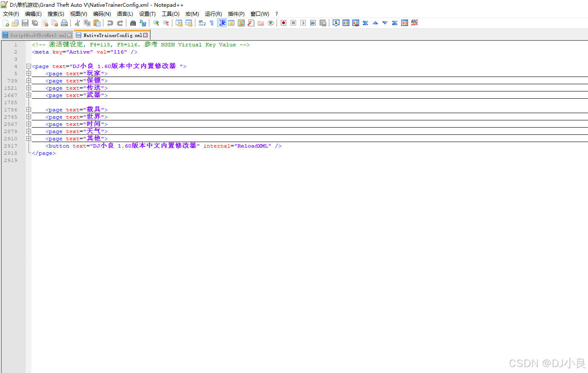
Task: Toggle word wrap in toolbar
Action: (x=202, y=23)
